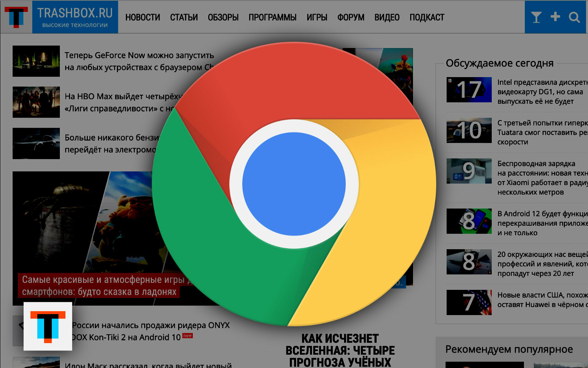The height and width of the screenshot is (368, 588).
Task: Click the HBO Max article thumbnail
Action: click(x=36, y=102)
